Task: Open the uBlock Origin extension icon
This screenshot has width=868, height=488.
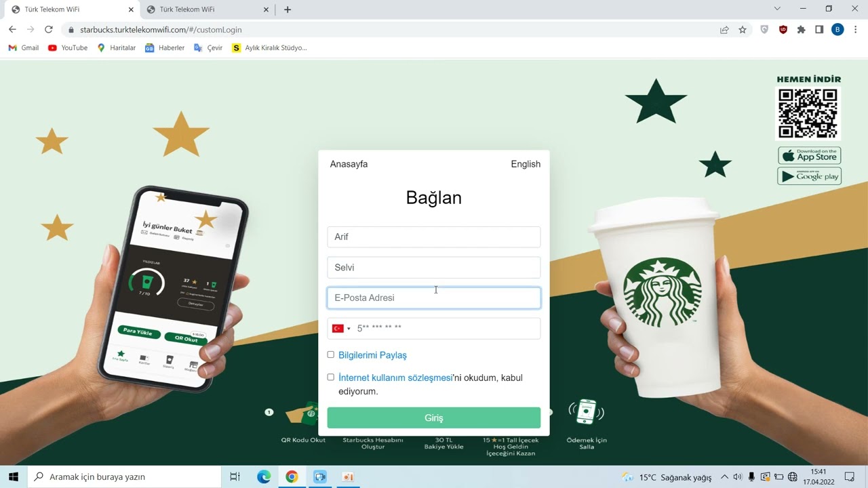Action: pyautogui.click(x=783, y=30)
